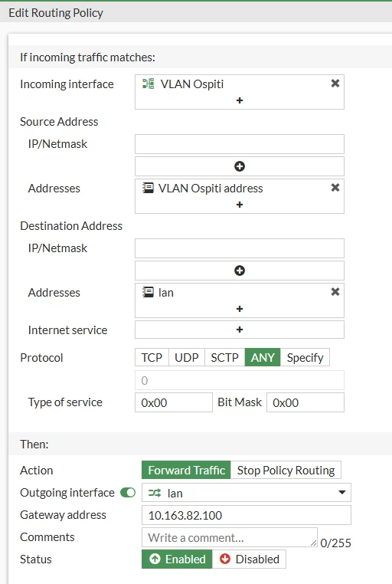
Task: Add source IP/Netmask entry with plus circle
Action: click(240, 166)
